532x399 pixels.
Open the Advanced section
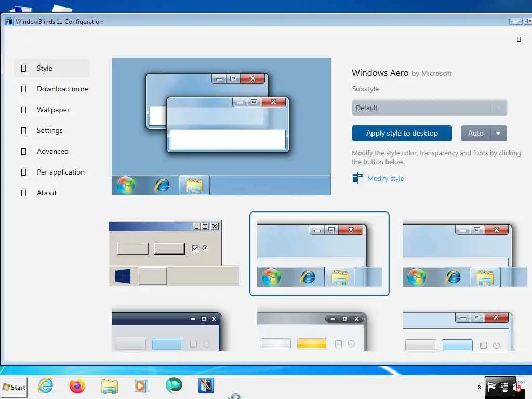pyautogui.click(x=51, y=151)
